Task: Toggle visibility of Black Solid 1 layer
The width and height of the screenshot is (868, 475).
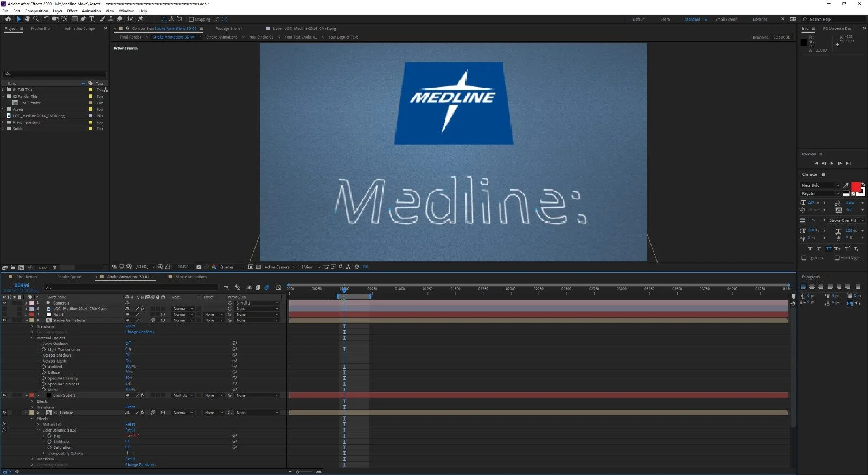Action: [x=4, y=395]
